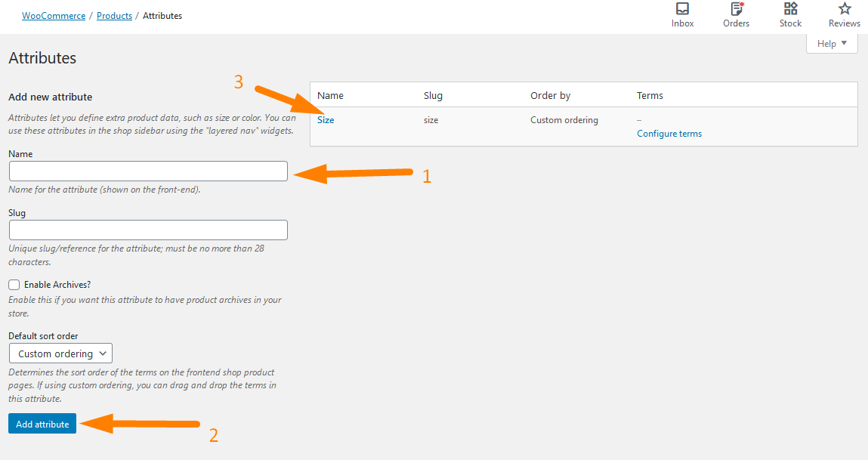Viewport: 868px width, 460px height.
Task: Select the 'size' slug cell
Action: click(431, 119)
